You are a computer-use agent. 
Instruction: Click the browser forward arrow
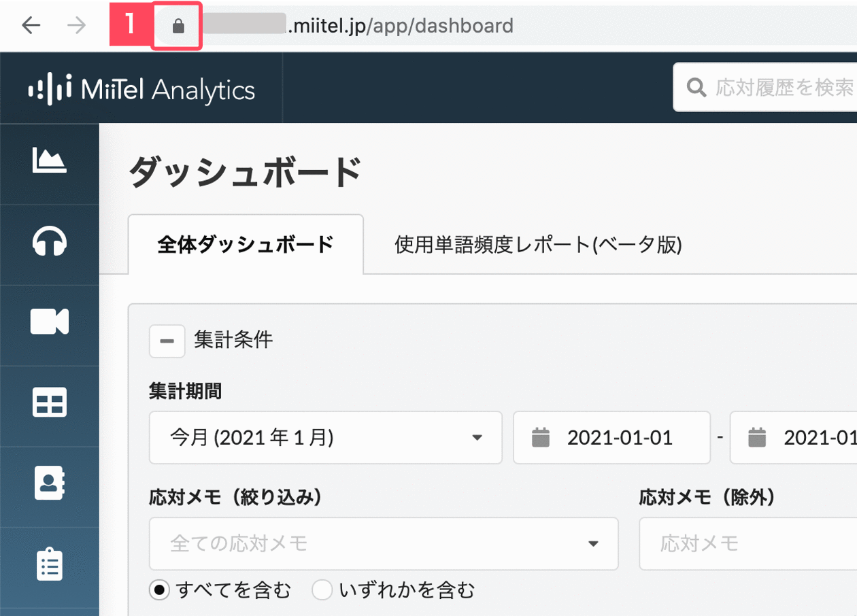pos(77,26)
